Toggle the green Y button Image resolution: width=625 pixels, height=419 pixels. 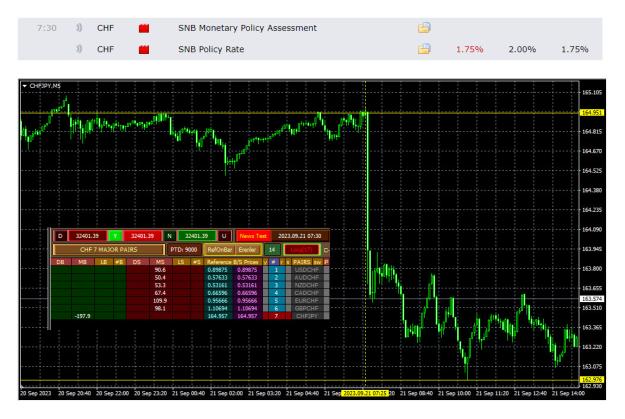coord(115,236)
